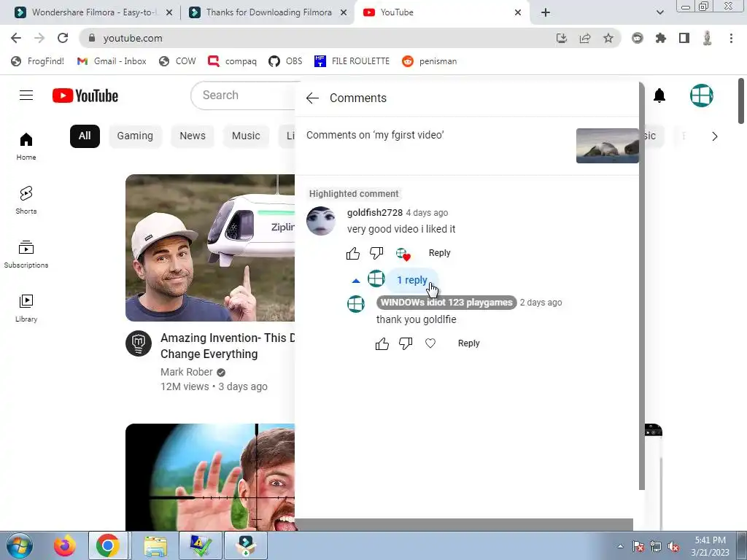Open the YouTube hamburger guide menu
747x560 pixels.
tap(26, 96)
